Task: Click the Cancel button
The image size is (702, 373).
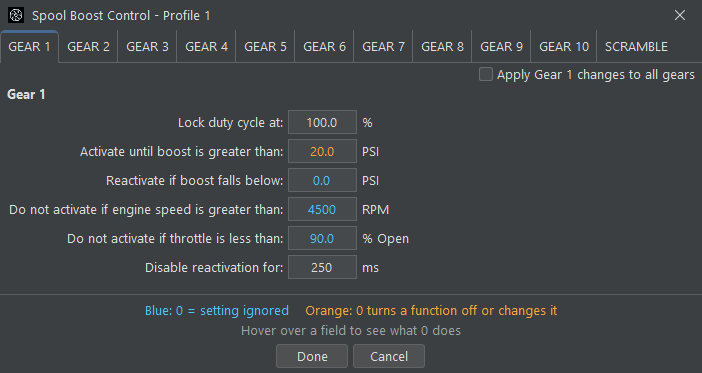Action: [389, 356]
